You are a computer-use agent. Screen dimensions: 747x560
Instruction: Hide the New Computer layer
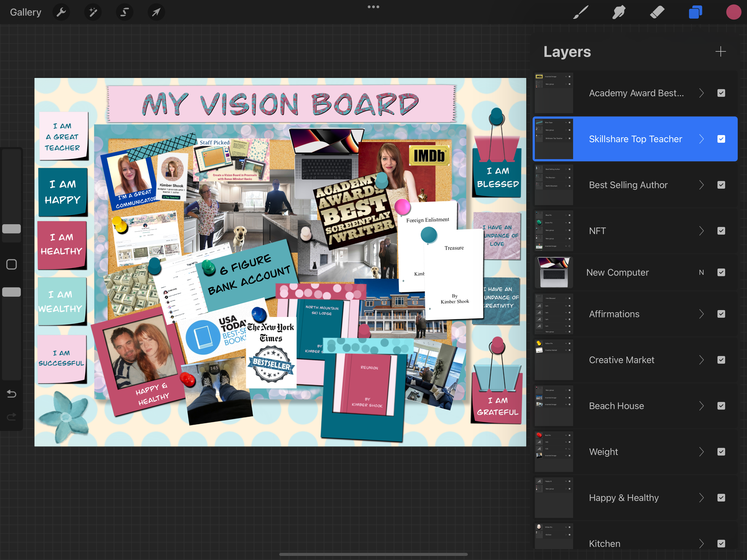click(x=721, y=272)
